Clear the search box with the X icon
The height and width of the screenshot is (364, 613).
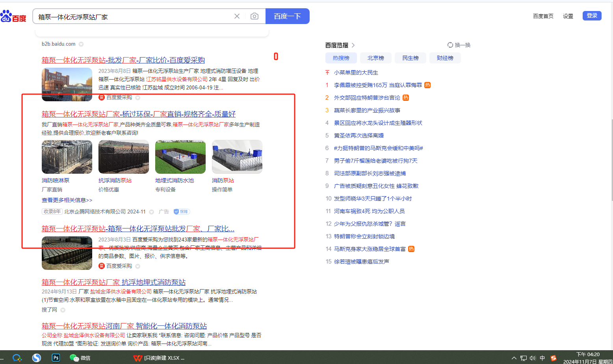(x=237, y=16)
